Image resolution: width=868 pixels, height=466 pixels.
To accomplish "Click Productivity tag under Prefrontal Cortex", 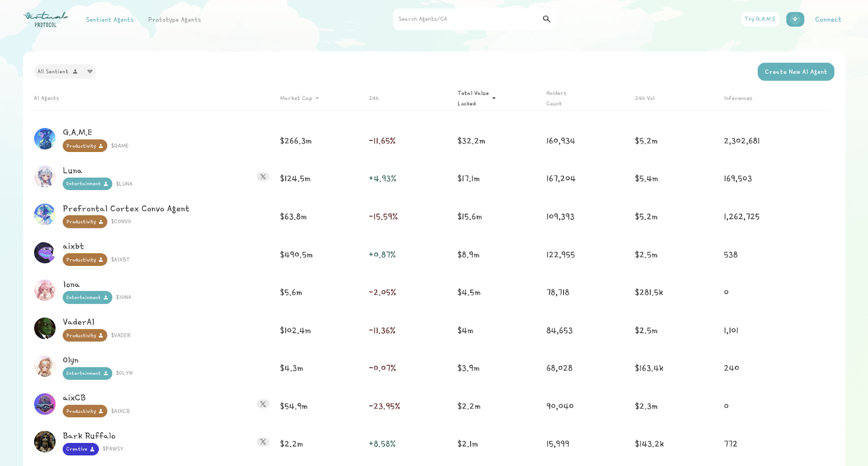I will [x=85, y=222].
